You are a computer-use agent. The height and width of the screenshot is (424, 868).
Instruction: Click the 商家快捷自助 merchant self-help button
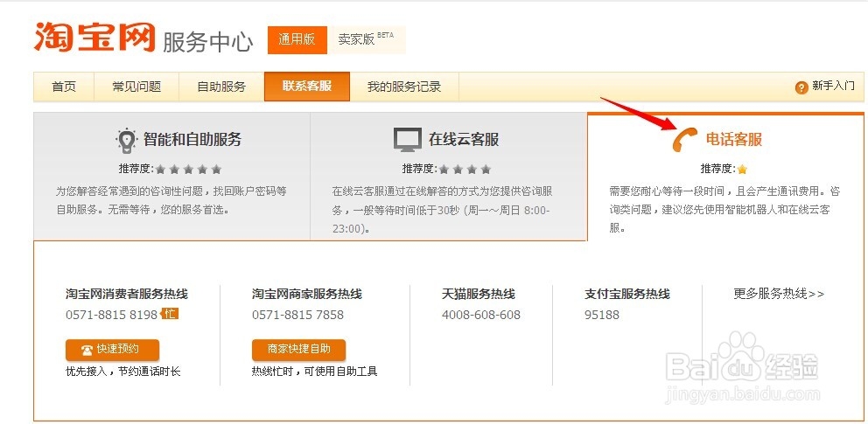point(299,350)
